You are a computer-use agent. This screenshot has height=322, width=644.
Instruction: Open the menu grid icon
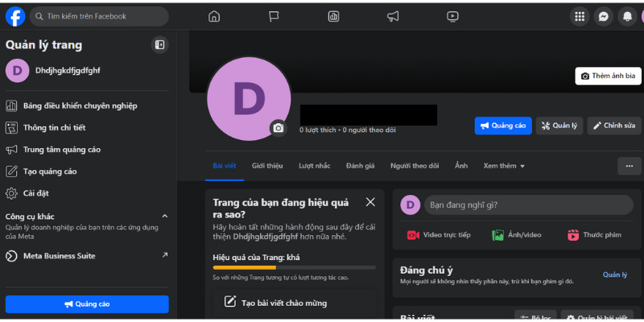click(580, 16)
